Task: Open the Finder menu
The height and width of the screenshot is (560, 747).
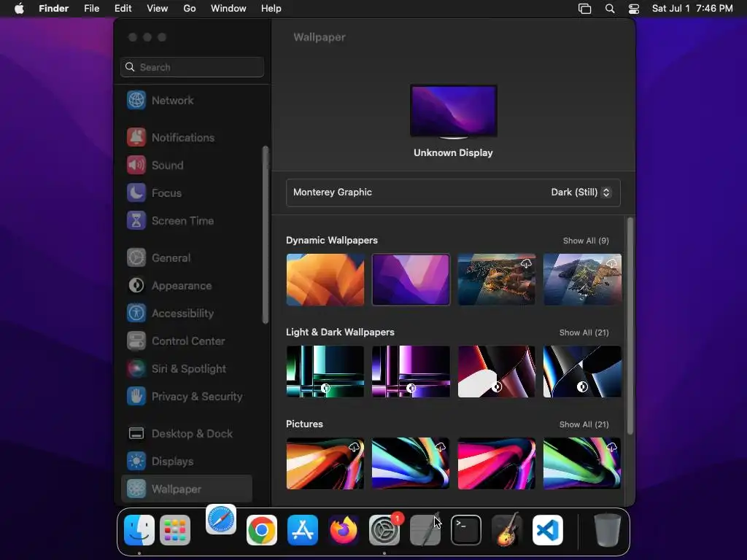Action: [54, 9]
